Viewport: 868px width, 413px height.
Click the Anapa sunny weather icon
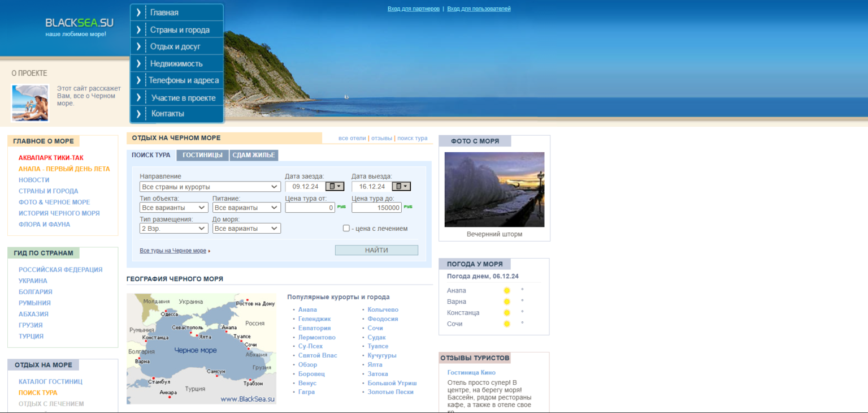click(x=507, y=291)
